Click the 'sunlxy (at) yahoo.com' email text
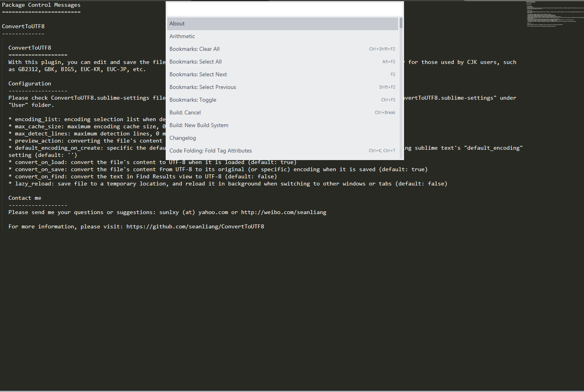 pos(194,212)
